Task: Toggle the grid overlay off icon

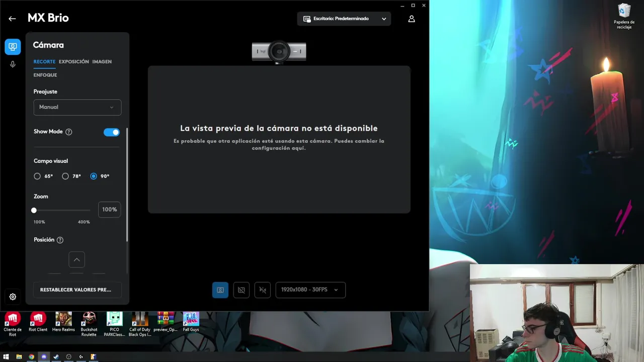Action: (x=242, y=290)
